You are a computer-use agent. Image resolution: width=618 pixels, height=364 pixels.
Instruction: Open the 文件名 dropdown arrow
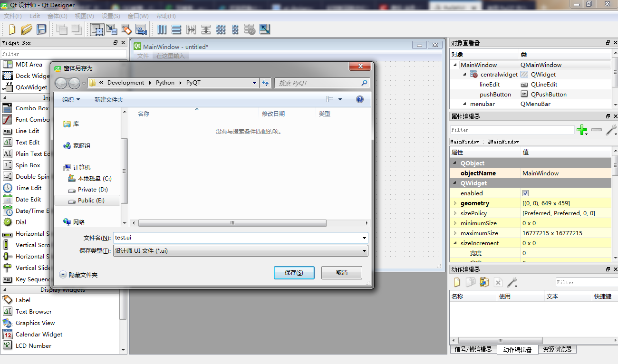point(364,238)
